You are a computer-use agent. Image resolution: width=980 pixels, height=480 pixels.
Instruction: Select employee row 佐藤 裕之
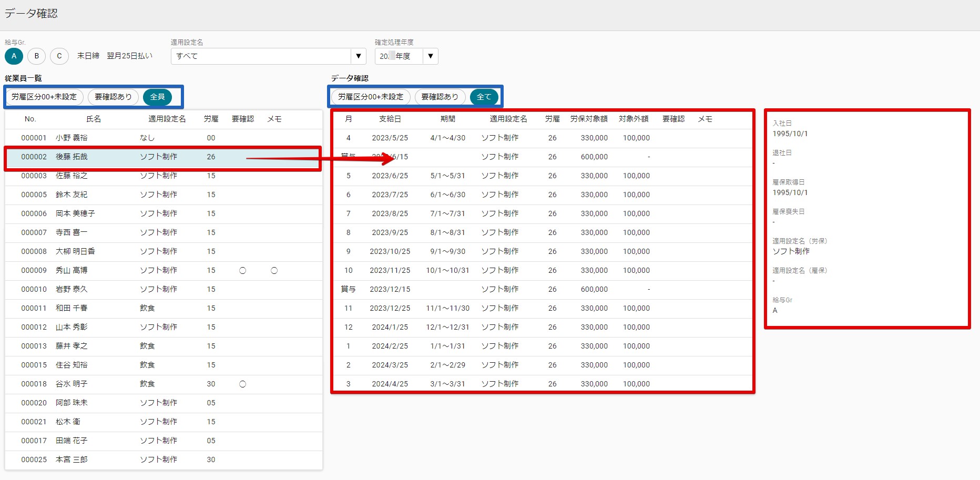tap(164, 176)
